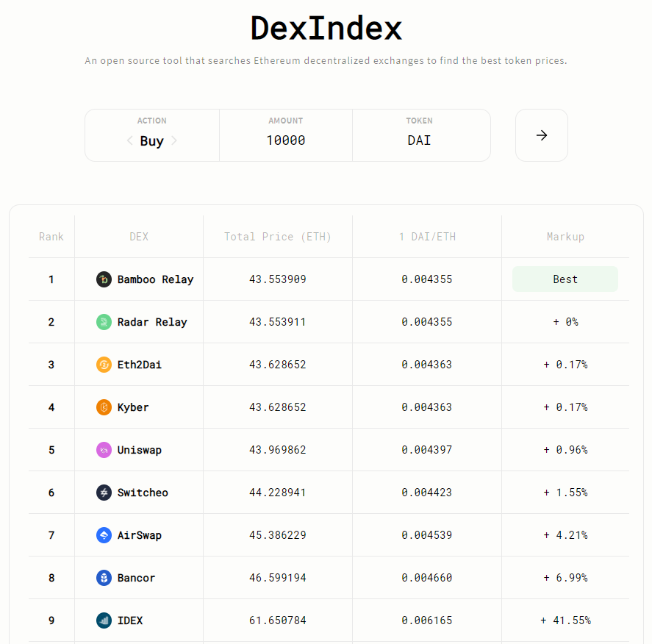Image resolution: width=652 pixels, height=644 pixels.
Task: Click the Uniswap logo icon
Action: pos(104,450)
